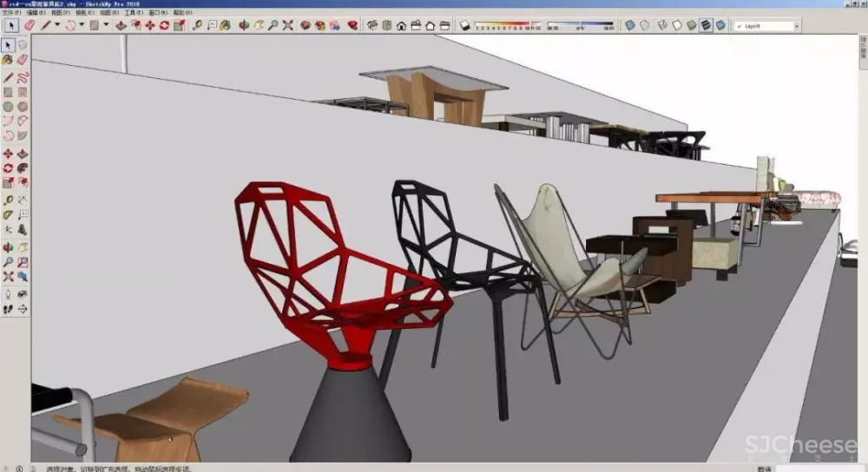Open the Tools (工具) menu
The height and width of the screenshot is (472, 868).
point(134,14)
